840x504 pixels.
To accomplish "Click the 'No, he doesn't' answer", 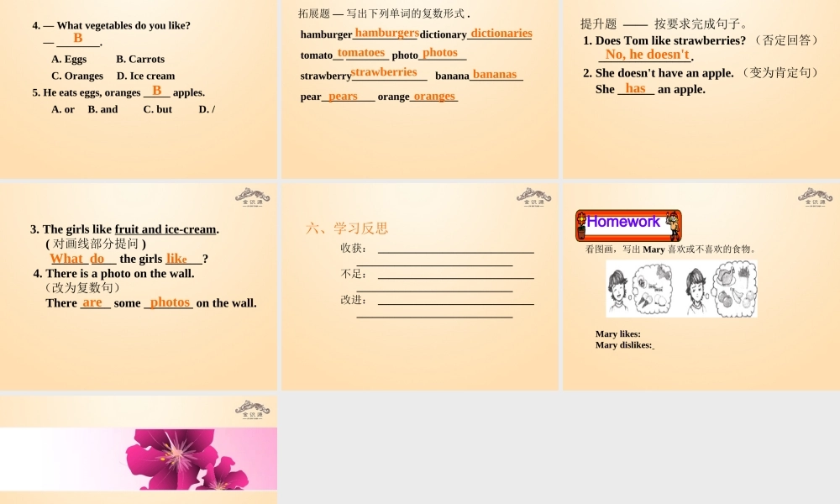I will (647, 55).
